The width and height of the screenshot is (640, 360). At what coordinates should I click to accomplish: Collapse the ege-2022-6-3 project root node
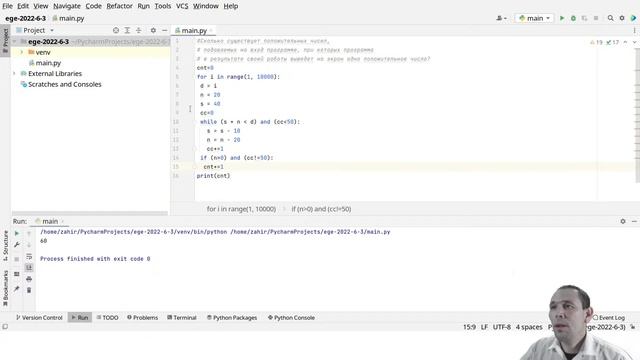[x=14, y=42]
